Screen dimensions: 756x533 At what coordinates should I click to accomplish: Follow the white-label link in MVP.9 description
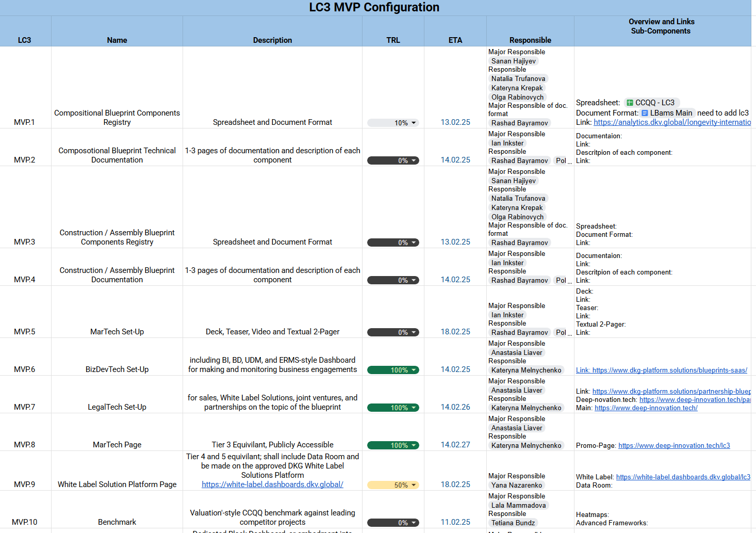[272, 484]
